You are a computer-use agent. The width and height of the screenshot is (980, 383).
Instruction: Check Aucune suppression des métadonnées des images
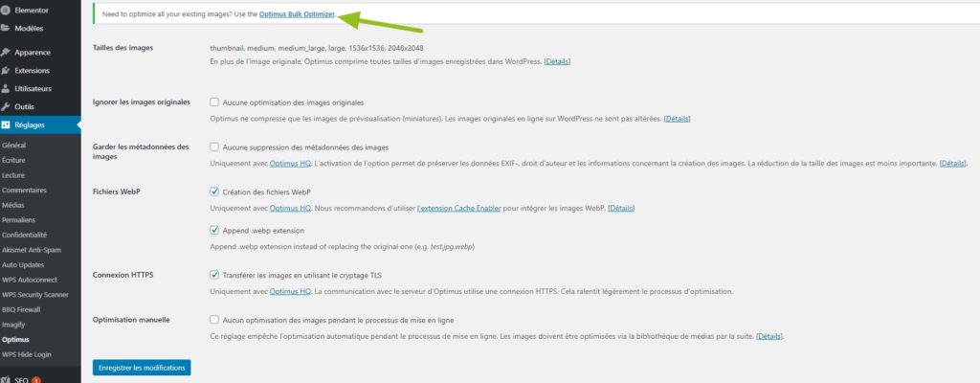click(214, 147)
